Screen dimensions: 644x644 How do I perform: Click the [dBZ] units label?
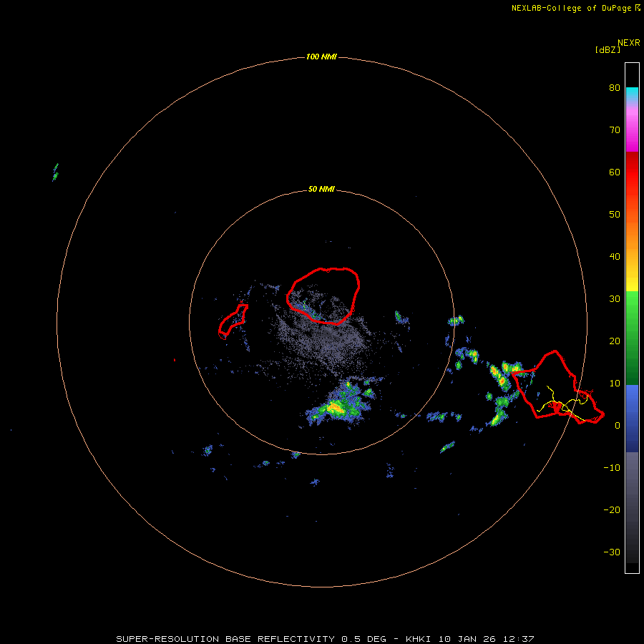(x=608, y=49)
